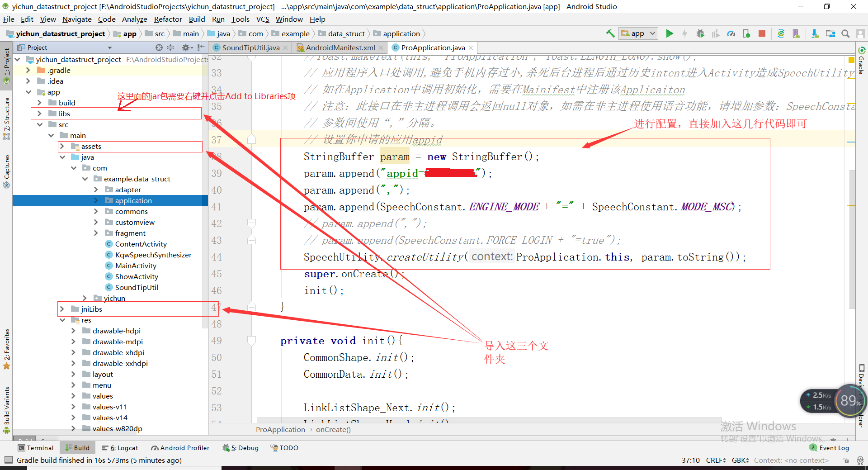Expand the adapter package
The height and width of the screenshot is (470, 868).
tap(96, 190)
